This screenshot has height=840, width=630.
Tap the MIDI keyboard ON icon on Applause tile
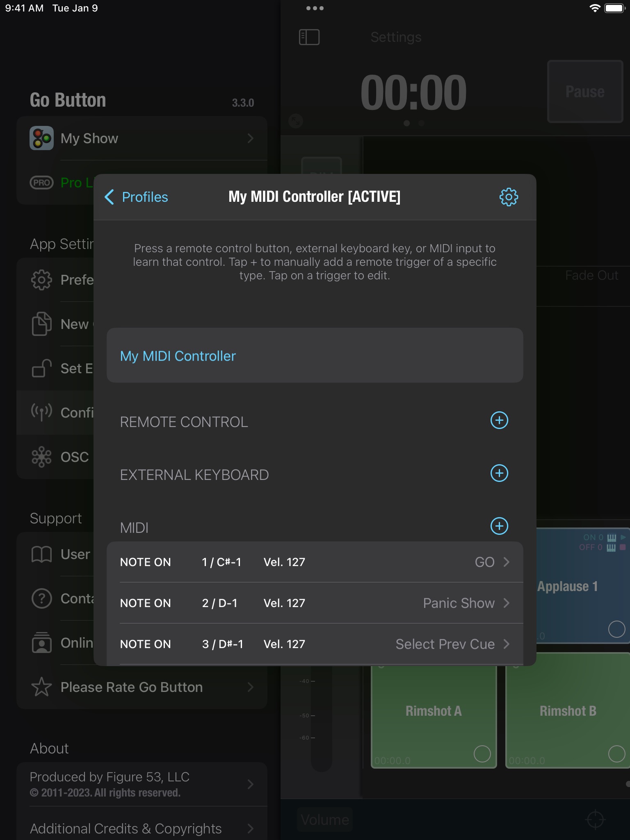point(611,538)
